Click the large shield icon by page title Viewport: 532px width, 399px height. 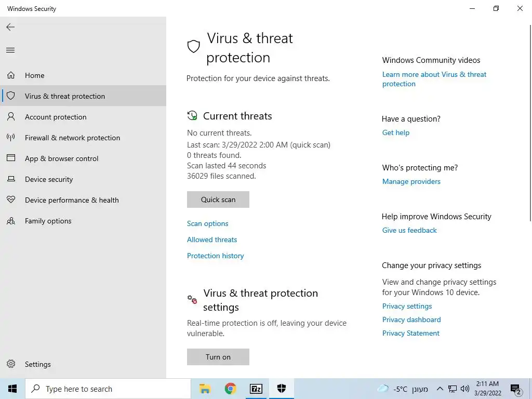coord(193,46)
